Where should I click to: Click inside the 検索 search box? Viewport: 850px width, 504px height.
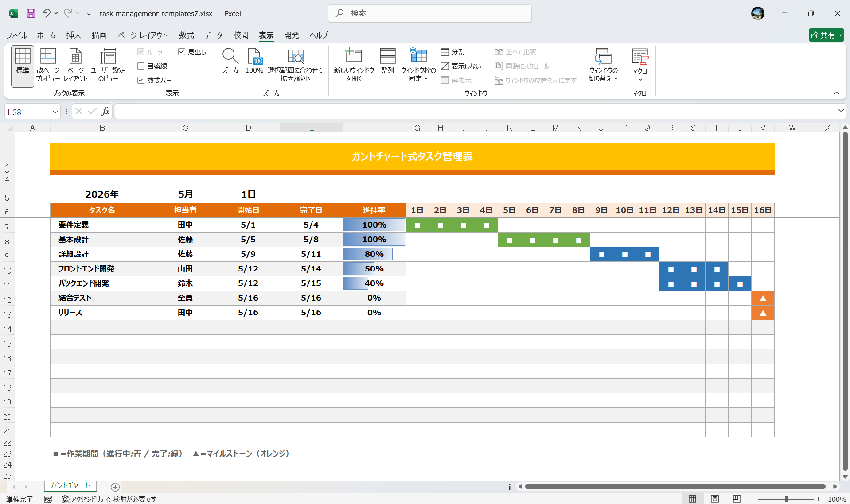430,13
